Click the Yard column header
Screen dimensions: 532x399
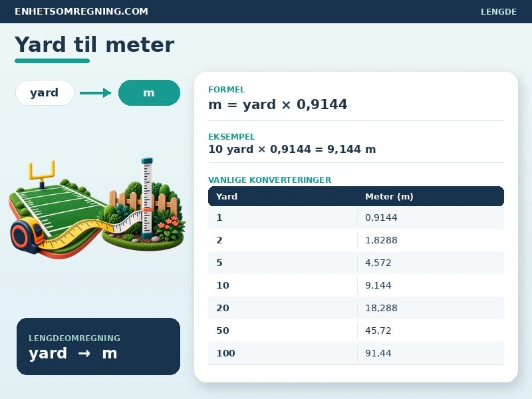pos(227,196)
